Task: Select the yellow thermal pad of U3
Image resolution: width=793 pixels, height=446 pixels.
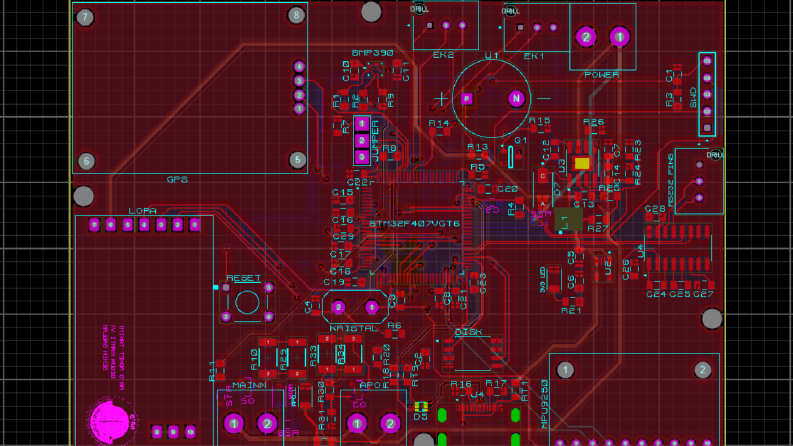Action: (582, 163)
